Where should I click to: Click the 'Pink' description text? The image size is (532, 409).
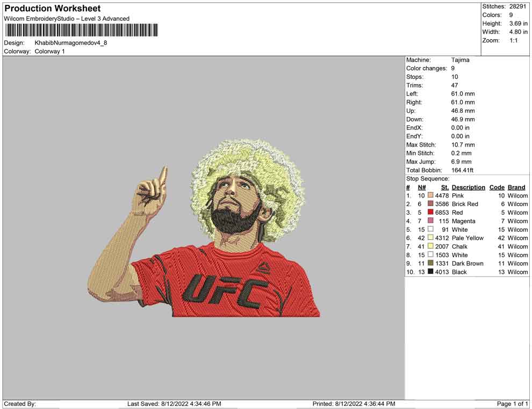458,195
